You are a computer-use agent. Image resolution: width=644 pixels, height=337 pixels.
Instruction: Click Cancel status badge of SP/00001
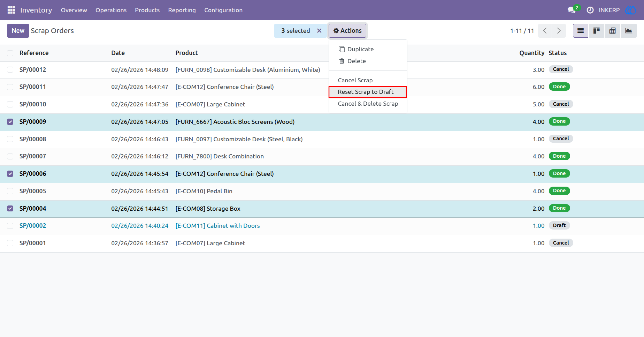561,243
